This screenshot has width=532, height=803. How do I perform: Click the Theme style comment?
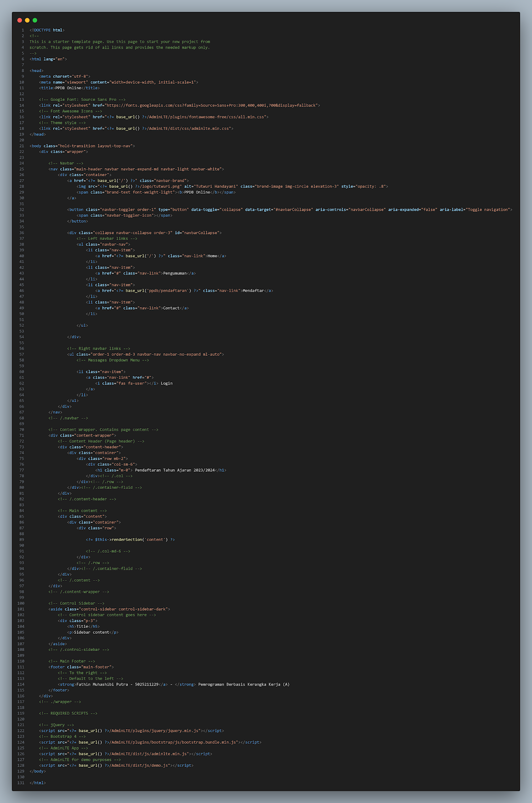coord(62,122)
